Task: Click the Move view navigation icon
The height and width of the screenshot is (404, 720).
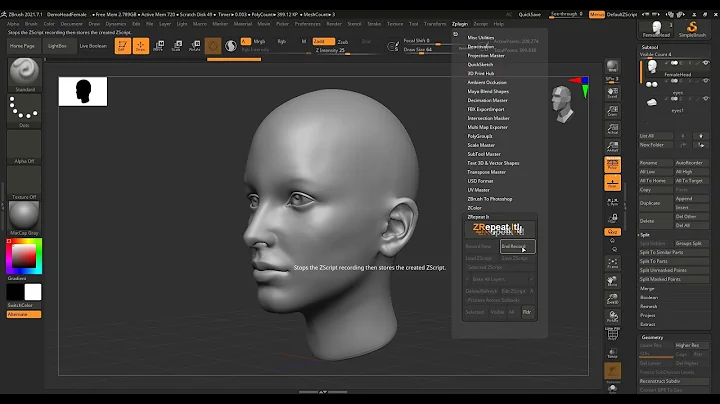Action: pos(612,281)
